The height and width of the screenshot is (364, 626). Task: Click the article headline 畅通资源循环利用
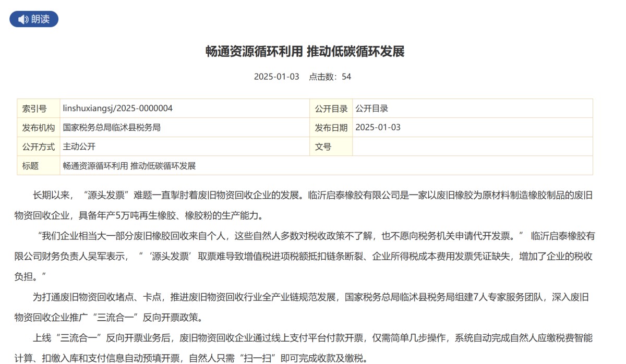coord(305,52)
